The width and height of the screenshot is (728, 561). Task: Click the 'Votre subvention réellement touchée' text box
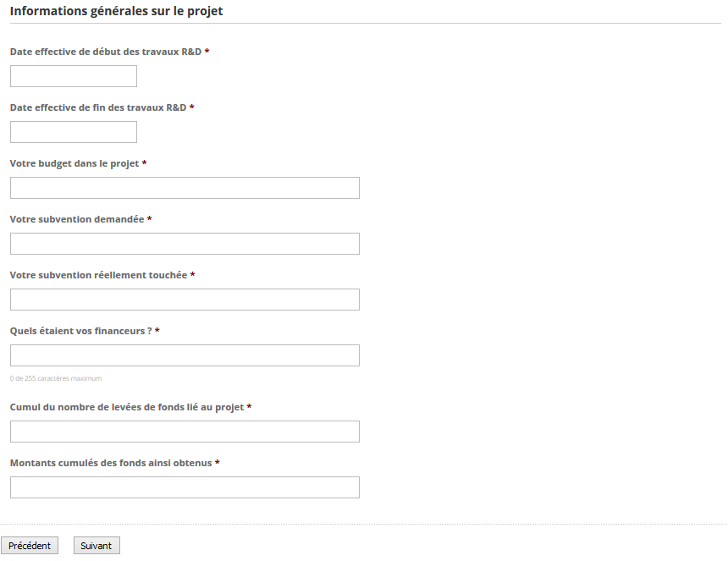point(185,300)
